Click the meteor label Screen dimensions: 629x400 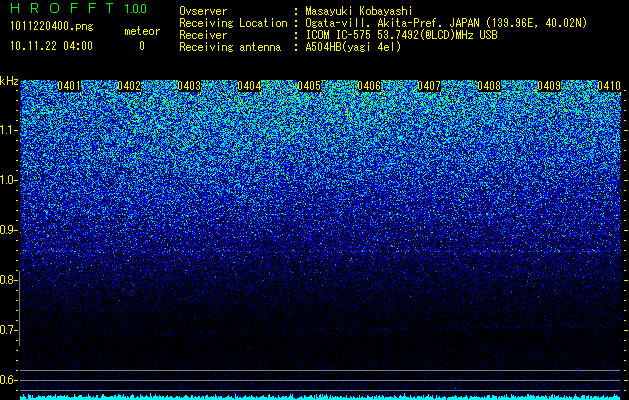(x=142, y=31)
